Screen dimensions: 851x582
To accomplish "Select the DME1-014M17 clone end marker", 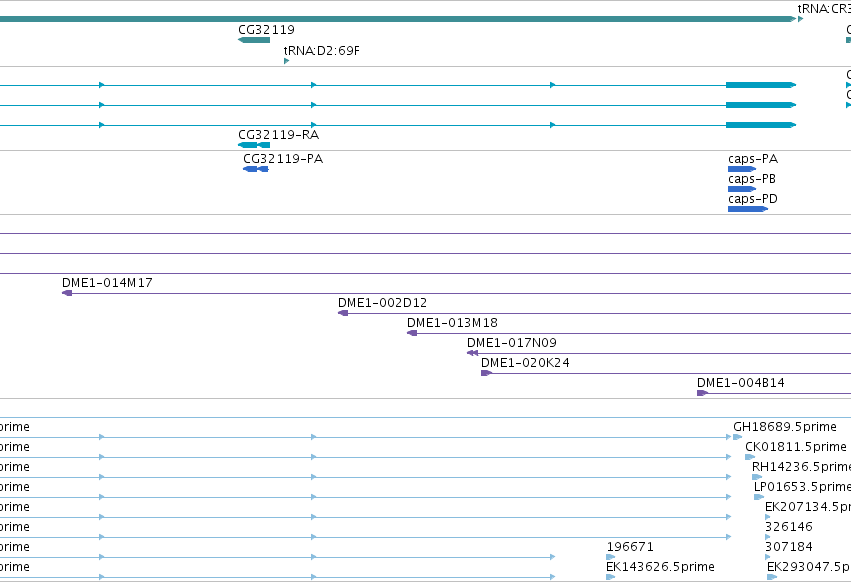I will (x=67, y=293).
